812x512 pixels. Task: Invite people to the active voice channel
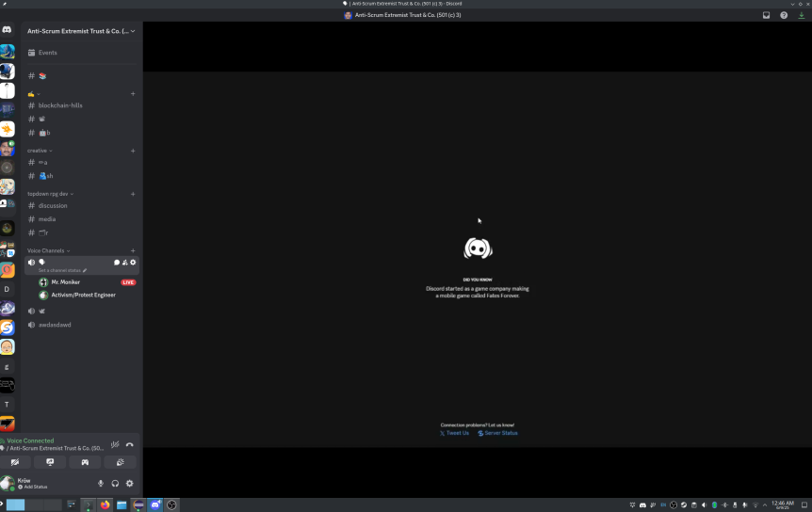pyautogui.click(x=124, y=263)
